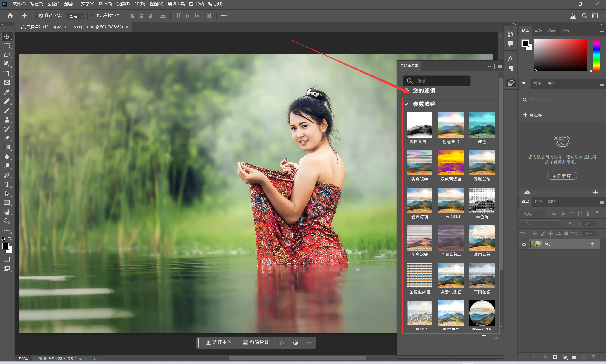Open the 滤镜(T) menu

[123, 4]
